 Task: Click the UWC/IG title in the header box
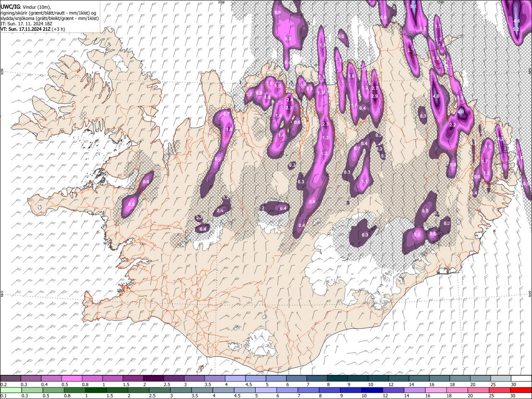pos(10,7)
